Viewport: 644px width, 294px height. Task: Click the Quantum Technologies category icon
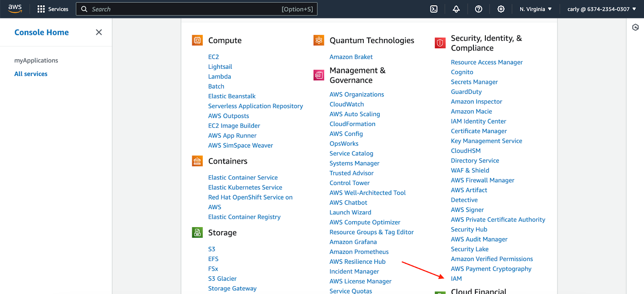(319, 40)
